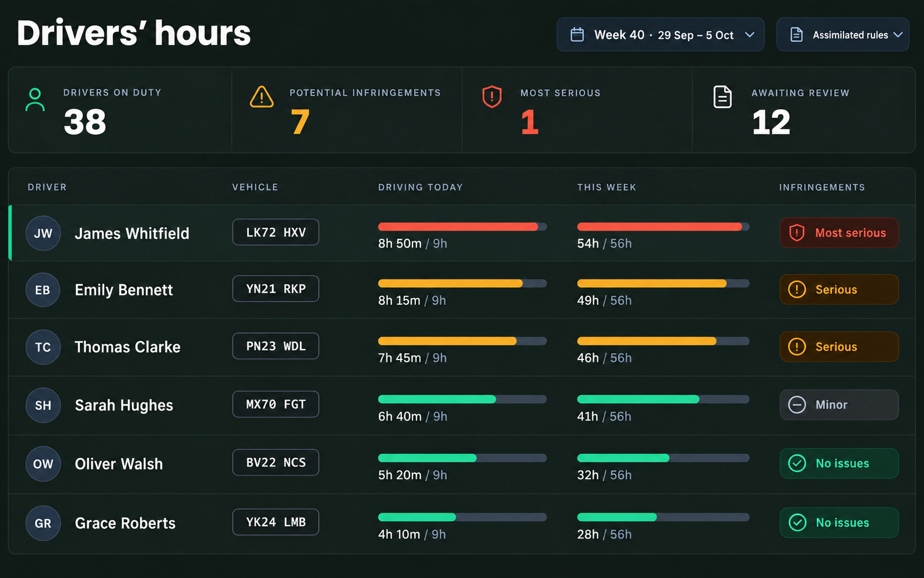Open Oliver Walsh's No issues badge
Image resolution: width=924 pixels, height=578 pixels.
tap(839, 463)
